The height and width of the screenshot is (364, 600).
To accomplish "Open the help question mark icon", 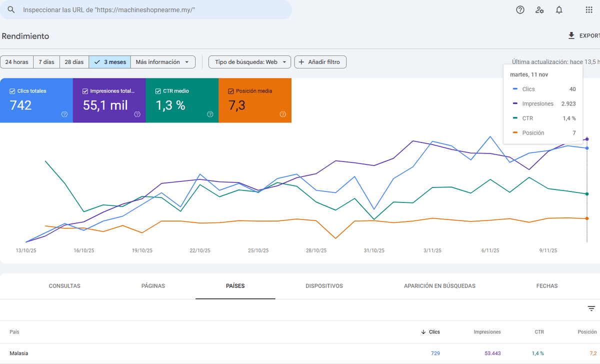I will click(x=520, y=9).
